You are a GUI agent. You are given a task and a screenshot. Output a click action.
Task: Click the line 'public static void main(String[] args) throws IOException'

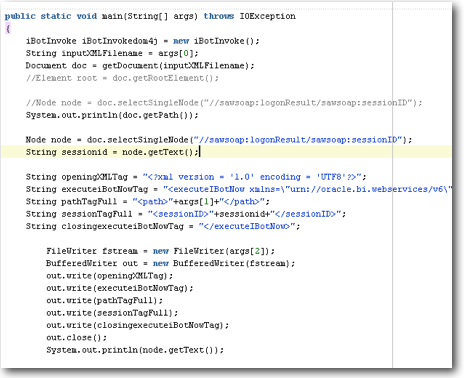point(150,16)
